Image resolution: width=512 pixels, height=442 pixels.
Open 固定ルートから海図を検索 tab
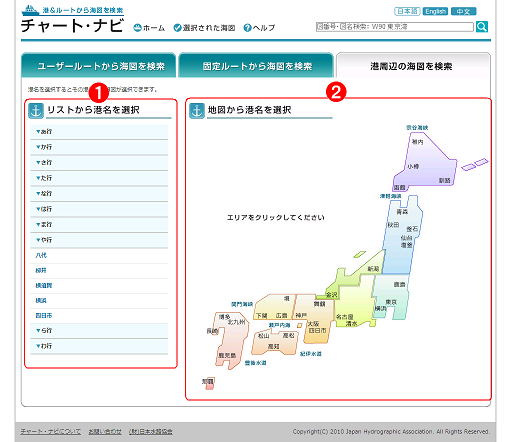256,66
